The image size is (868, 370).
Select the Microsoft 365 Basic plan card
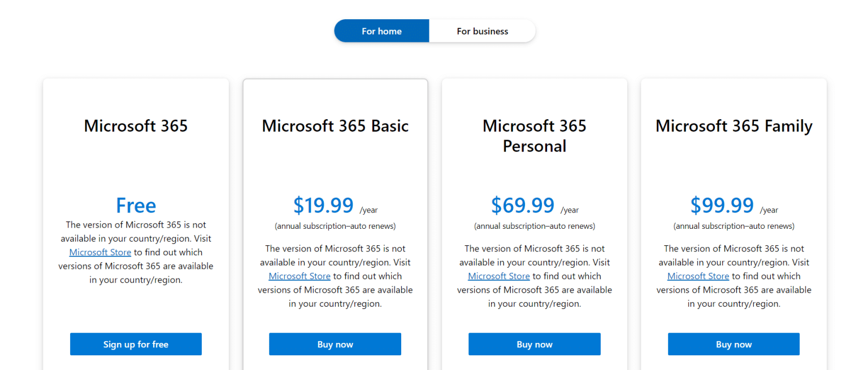pos(335,169)
